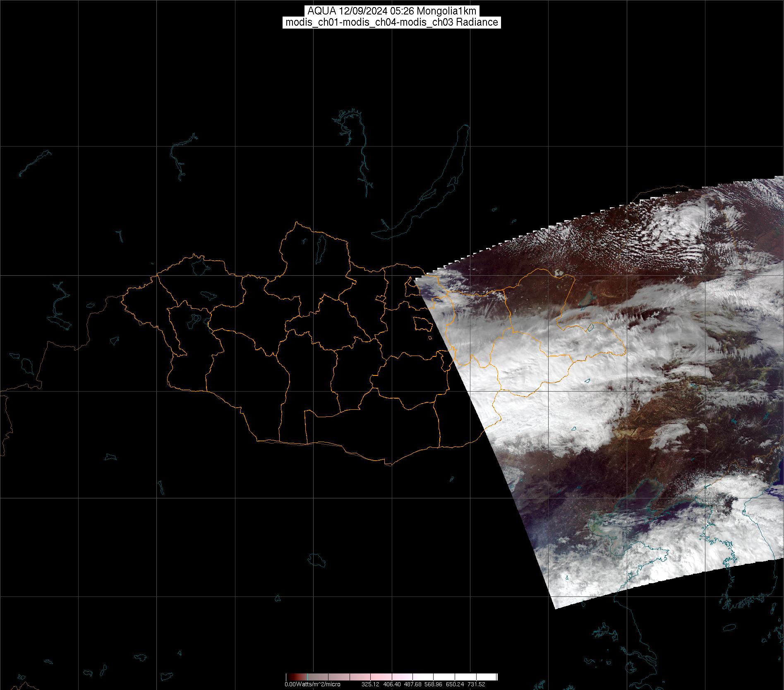Click the 0.00Watts/m^2/micro units label
Screen dimensions: 784x690
pos(312,685)
